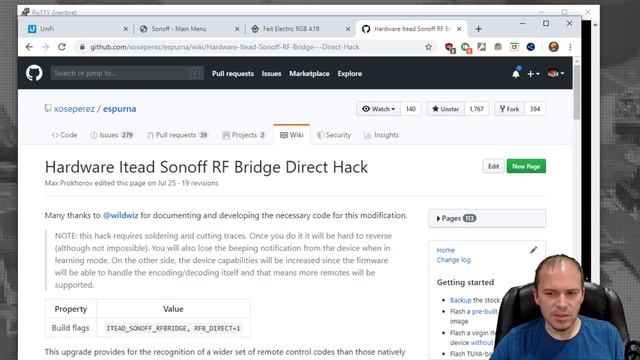Click the GitHub octocat logo

[x=34, y=73]
